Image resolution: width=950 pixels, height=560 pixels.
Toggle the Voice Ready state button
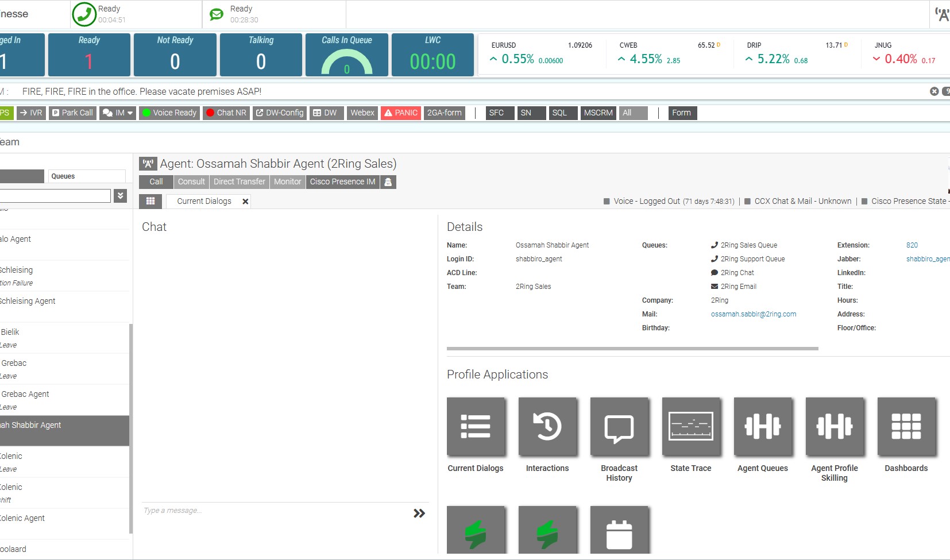pos(169,113)
